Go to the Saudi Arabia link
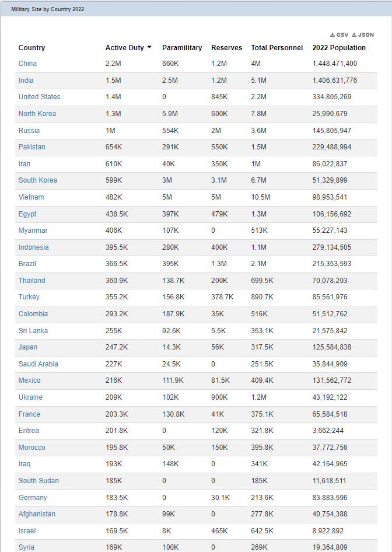The width and height of the screenshot is (392, 552). click(x=38, y=364)
